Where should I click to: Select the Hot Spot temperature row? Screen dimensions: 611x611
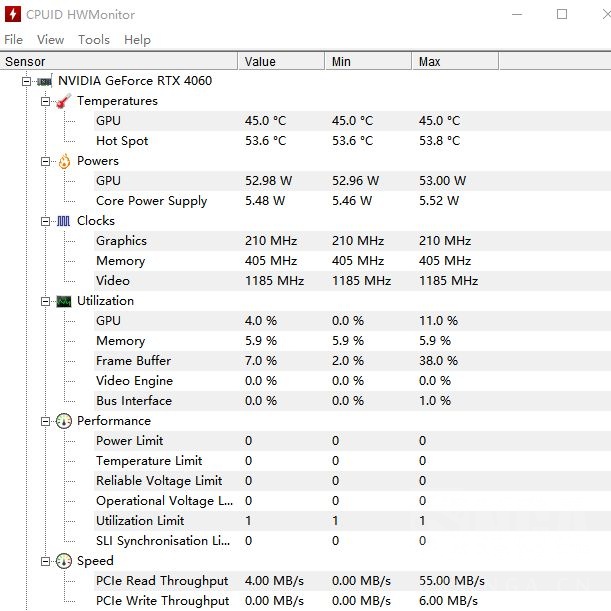[122, 141]
